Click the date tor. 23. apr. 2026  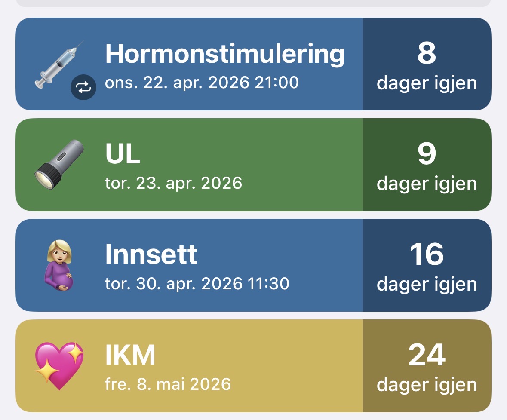(x=173, y=183)
